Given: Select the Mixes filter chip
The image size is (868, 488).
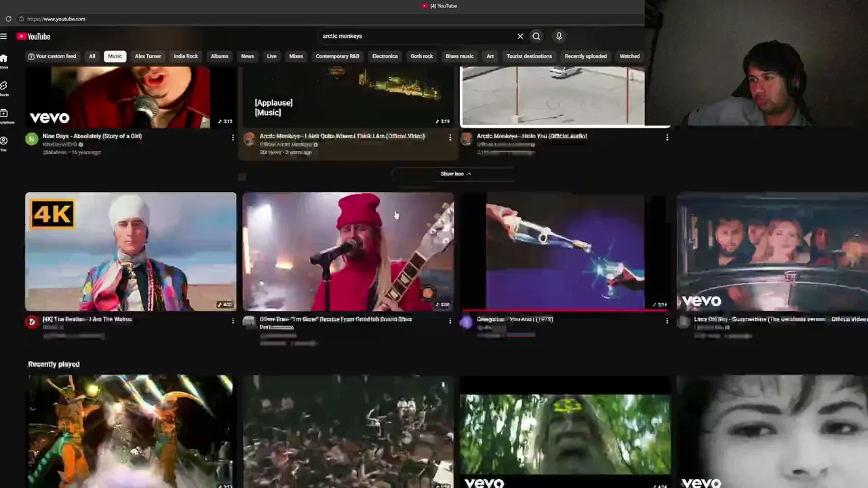Looking at the screenshot, I should pyautogui.click(x=296, y=56).
